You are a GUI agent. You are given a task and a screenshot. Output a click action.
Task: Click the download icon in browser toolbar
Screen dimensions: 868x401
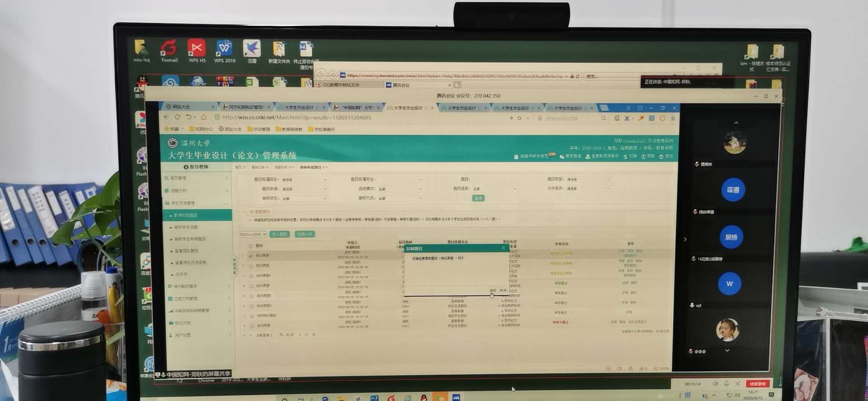673,118
